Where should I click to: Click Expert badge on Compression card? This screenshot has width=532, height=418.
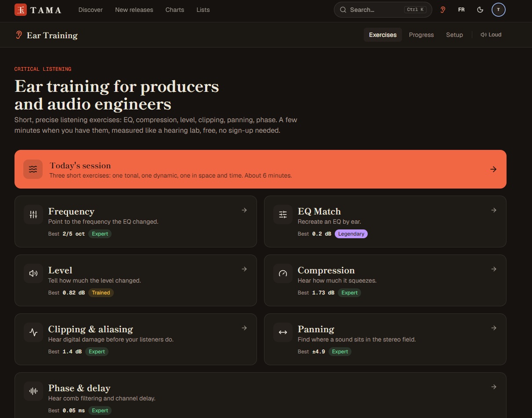pyautogui.click(x=349, y=293)
